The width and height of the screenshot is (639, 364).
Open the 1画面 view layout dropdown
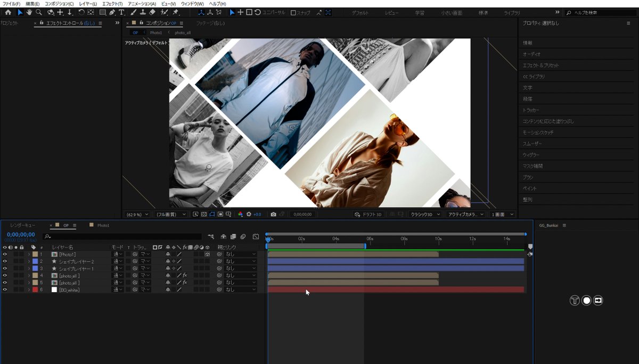(x=502, y=214)
